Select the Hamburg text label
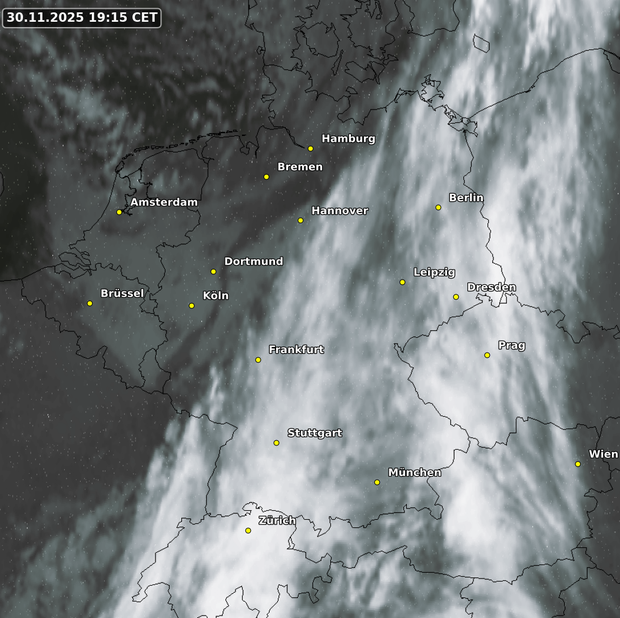This screenshot has height=618, width=620. pyautogui.click(x=348, y=139)
